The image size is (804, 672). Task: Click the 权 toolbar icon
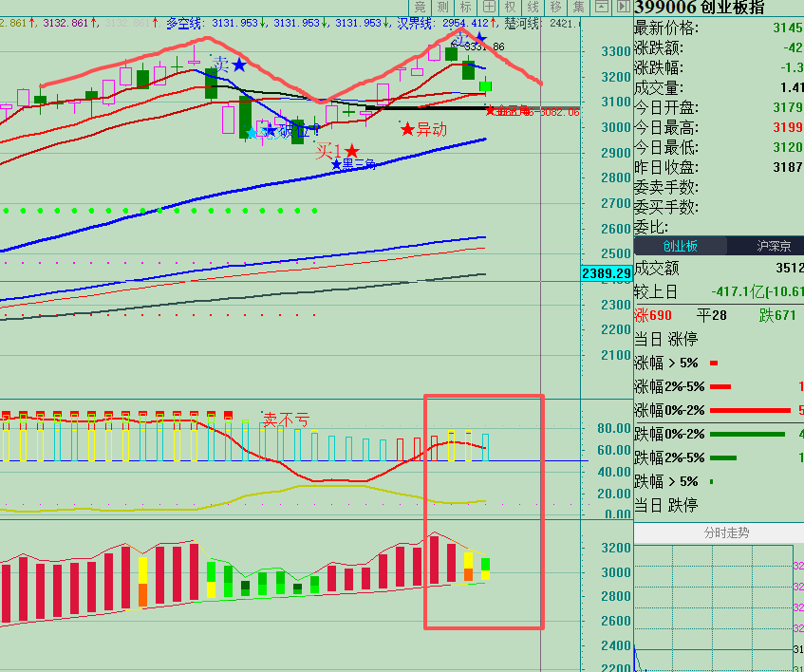click(510, 8)
